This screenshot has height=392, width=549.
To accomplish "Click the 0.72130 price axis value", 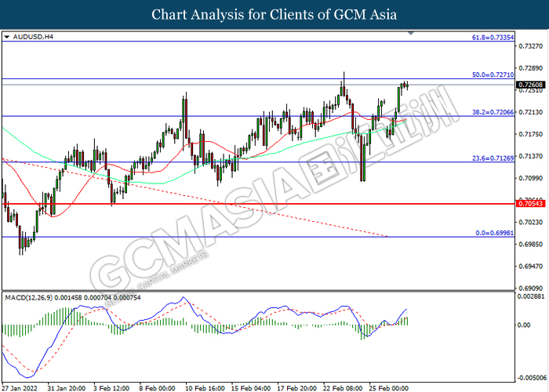I will tap(530, 112).
